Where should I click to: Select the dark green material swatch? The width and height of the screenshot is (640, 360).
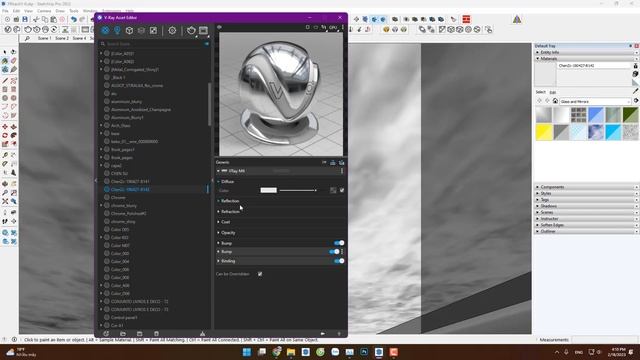631,115
